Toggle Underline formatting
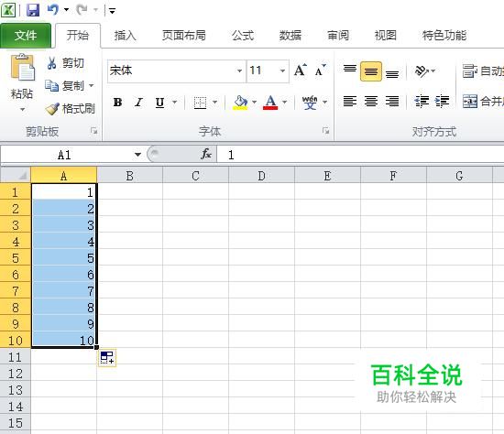Screen dimensions: 504x434 click(x=159, y=103)
